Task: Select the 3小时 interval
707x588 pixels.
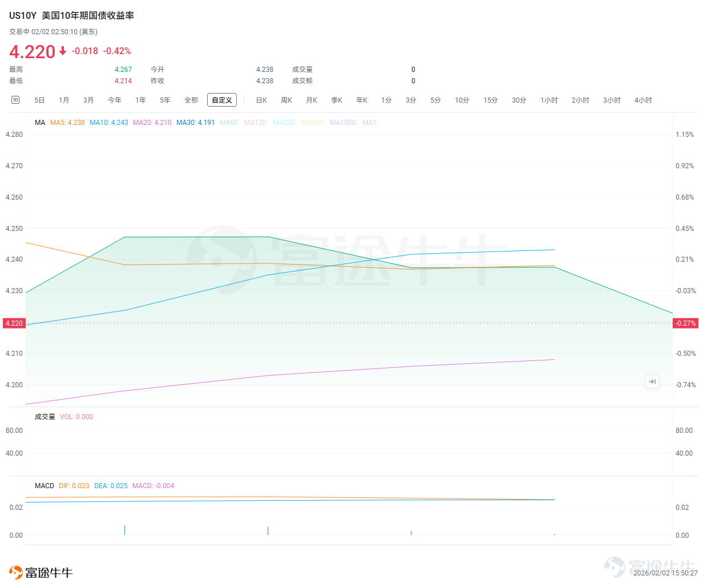Action: [612, 100]
